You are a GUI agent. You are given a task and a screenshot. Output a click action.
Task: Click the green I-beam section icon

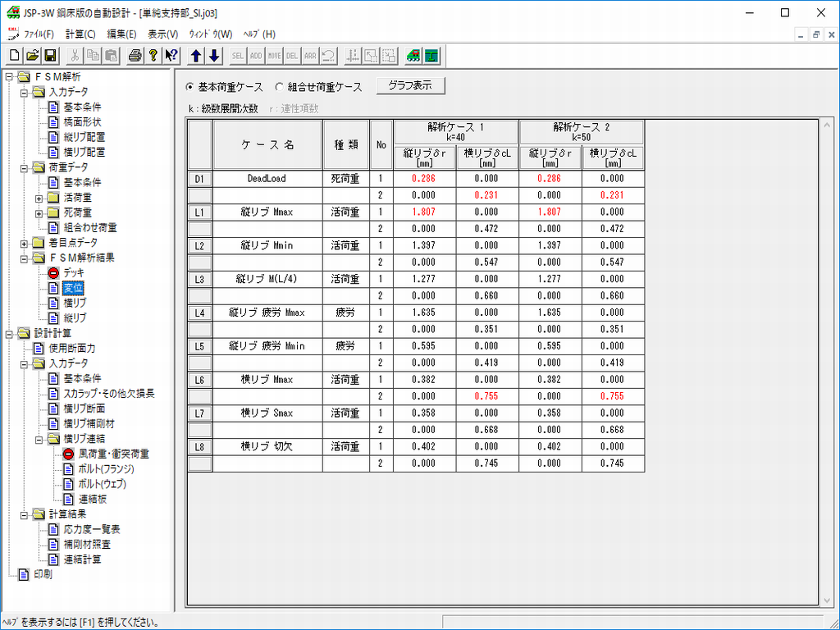431,56
